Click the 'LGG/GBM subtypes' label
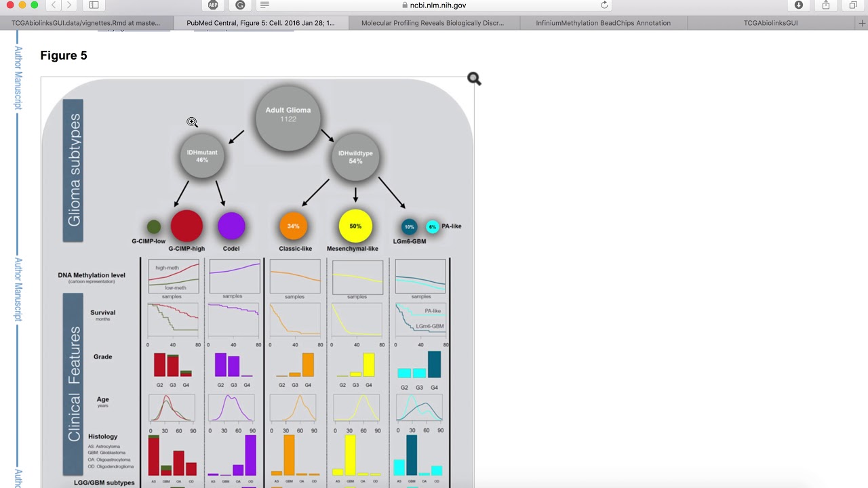Screen dimensions: 868x488 click(x=104, y=483)
